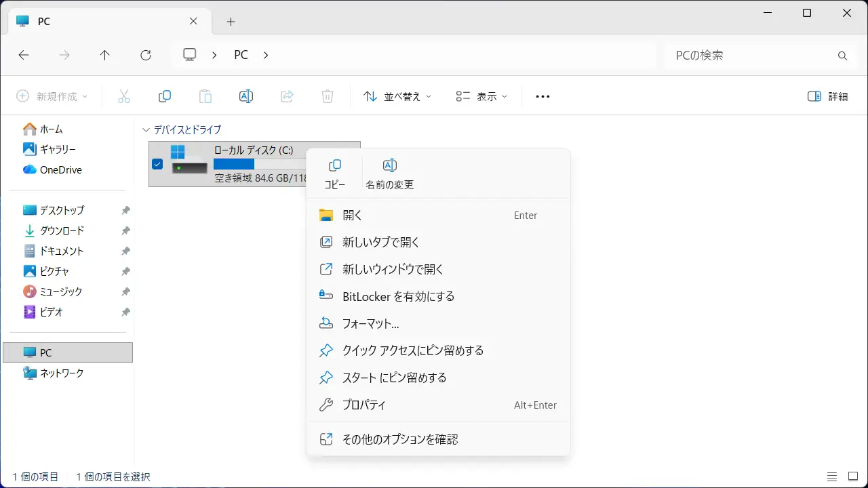
Task: Open a new tab with plus button
Action: (231, 22)
